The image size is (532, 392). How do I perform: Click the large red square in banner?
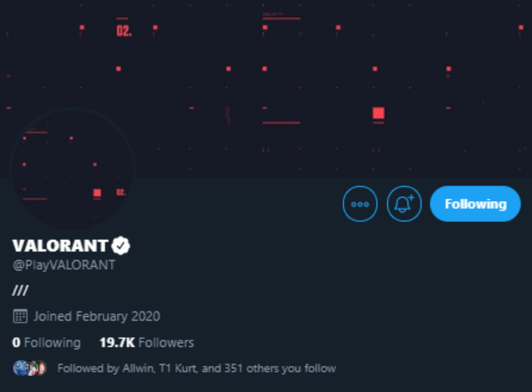pyautogui.click(x=378, y=113)
